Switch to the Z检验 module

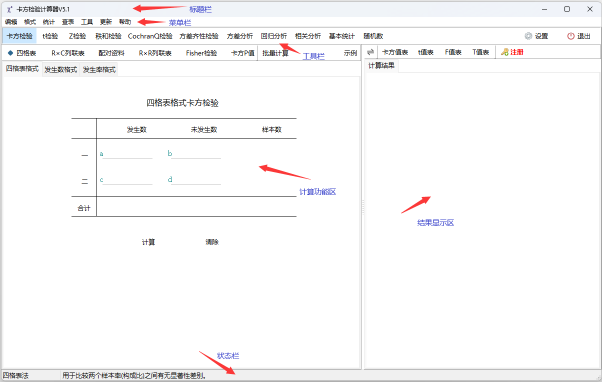point(78,36)
